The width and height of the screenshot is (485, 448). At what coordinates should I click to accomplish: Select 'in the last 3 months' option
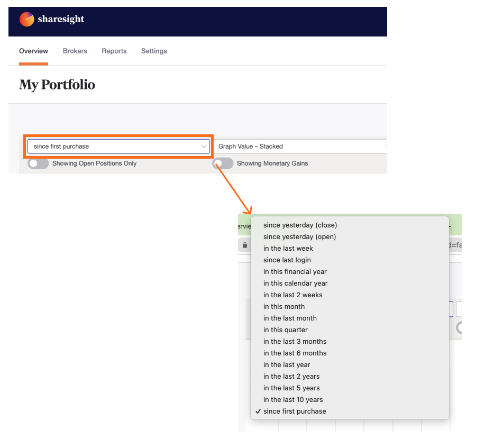(x=295, y=341)
